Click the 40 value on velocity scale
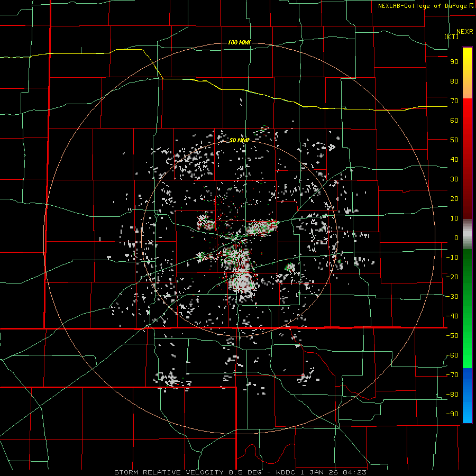Viewport: 476px width, 476px height. coord(454,160)
